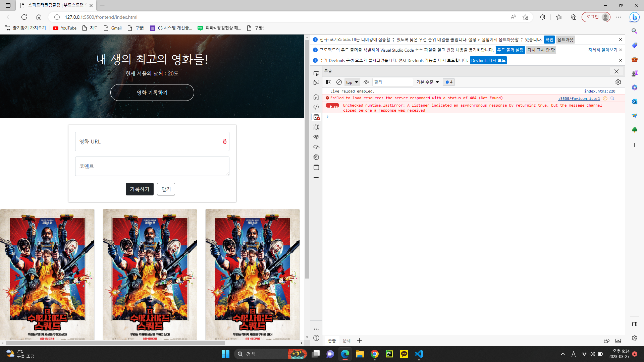644x362 pixels.
Task: Click 다시 표시 안 함 button
Action: [541, 50]
